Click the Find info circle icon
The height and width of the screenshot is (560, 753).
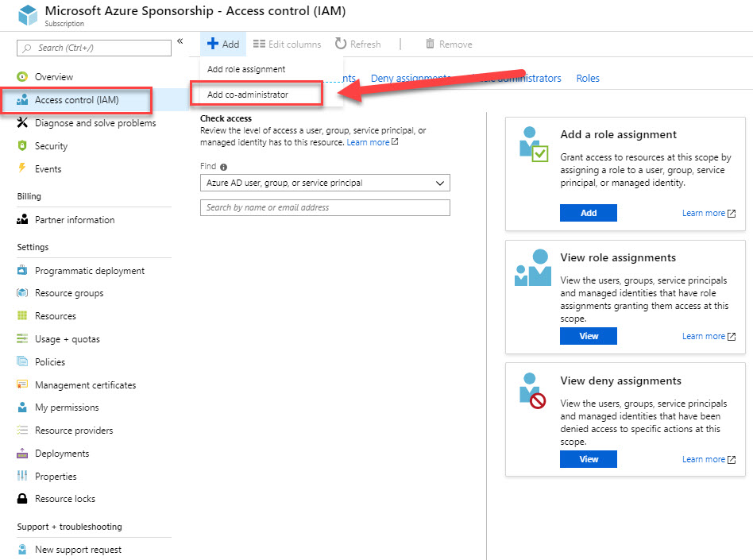(223, 167)
